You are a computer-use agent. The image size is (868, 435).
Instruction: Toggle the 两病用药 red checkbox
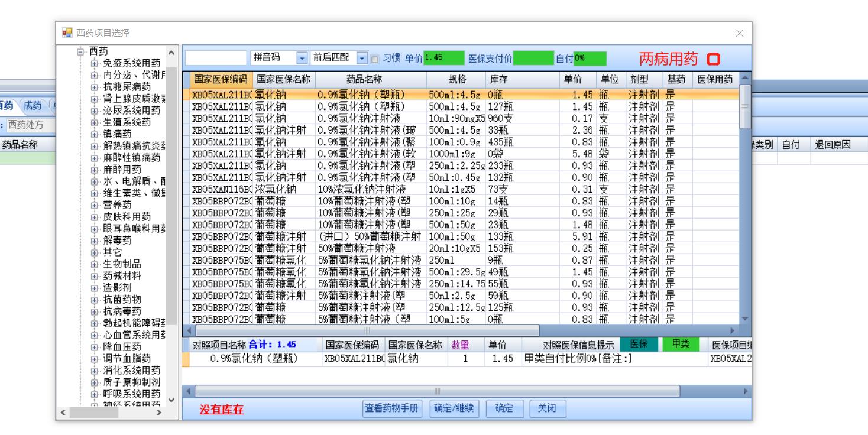[x=714, y=59]
